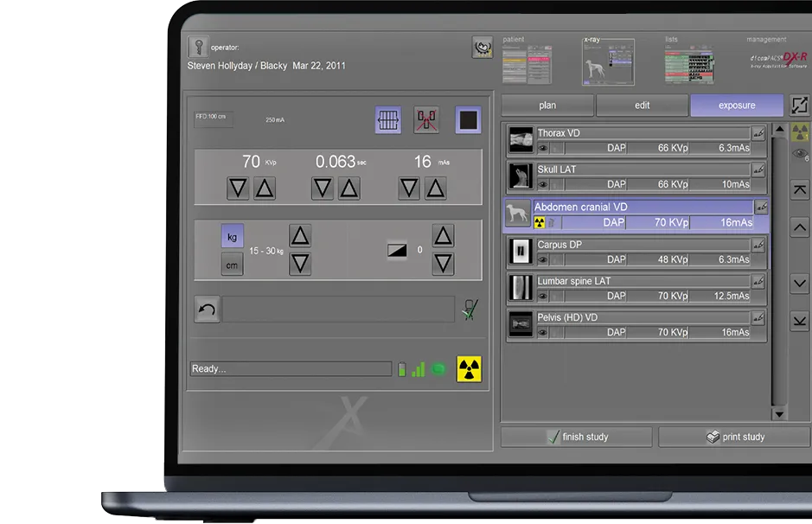Click the grid selection icon
The image size is (812, 524).
tap(388, 120)
